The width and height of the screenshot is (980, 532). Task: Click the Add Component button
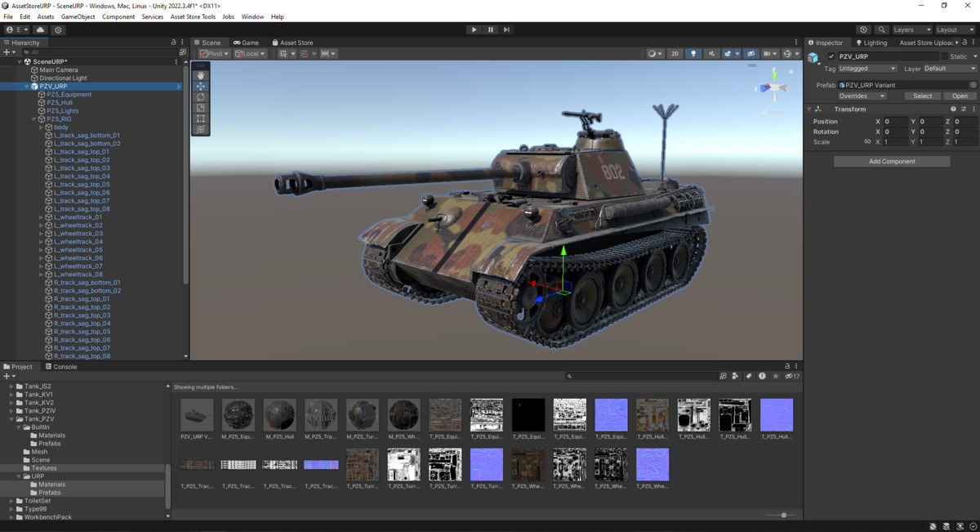[891, 160]
